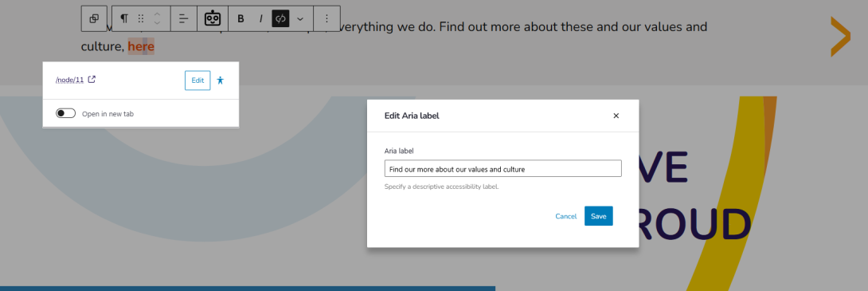
Task: Click 'Specify a descriptive accessibility label.' hint text
Action: [x=442, y=187]
